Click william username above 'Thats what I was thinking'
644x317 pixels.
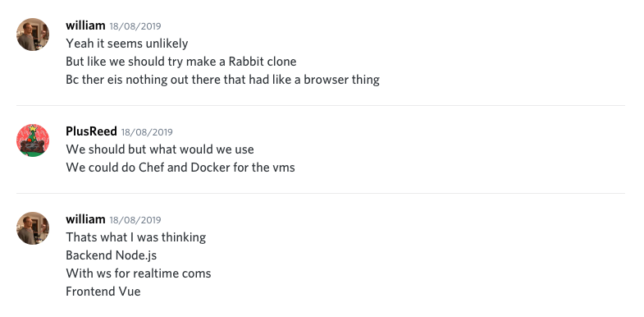[x=85, y=219]
